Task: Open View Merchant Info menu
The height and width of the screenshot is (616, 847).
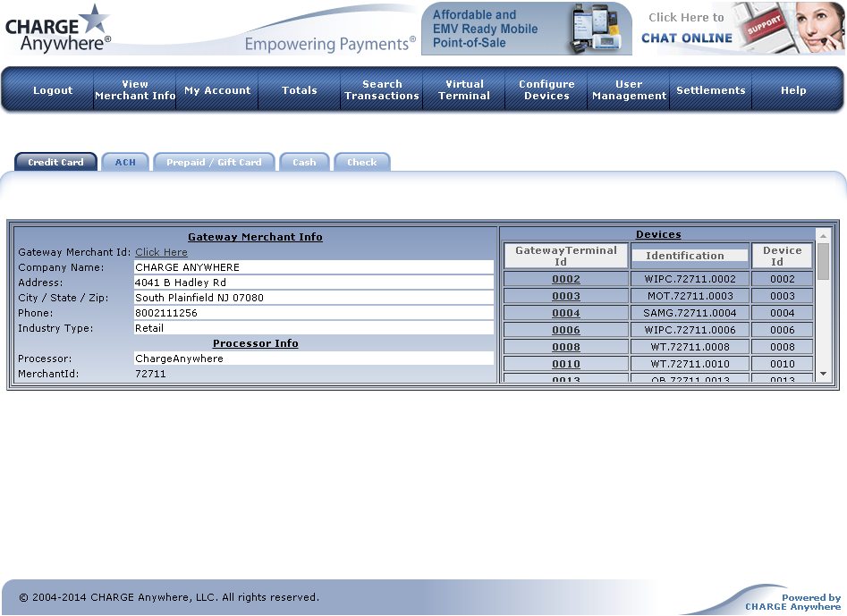Action: click(135, 90)
